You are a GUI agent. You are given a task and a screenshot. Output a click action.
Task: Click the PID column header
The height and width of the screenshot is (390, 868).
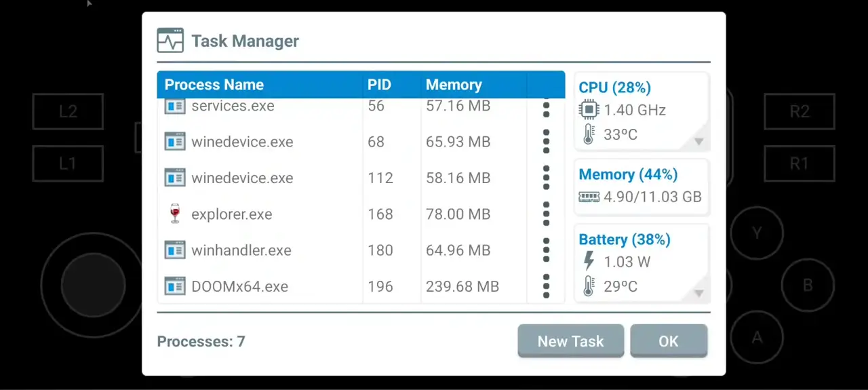pyautogui.click(x=379, y=85)
